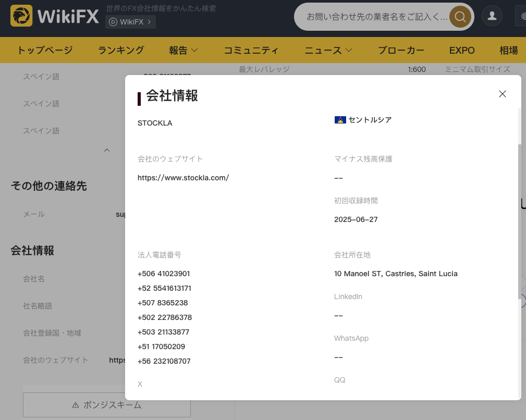Screen dimensions: 526x420
Task: Click the address 10 Manoel ST, Castries
Action: pyautogui.click(x=396, y=274)
